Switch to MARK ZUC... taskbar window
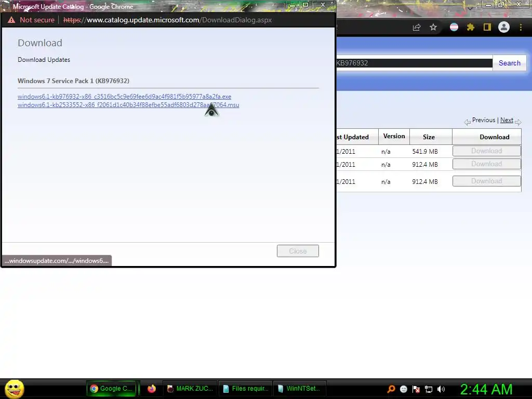Screen dimensions: 532x399 190,389
